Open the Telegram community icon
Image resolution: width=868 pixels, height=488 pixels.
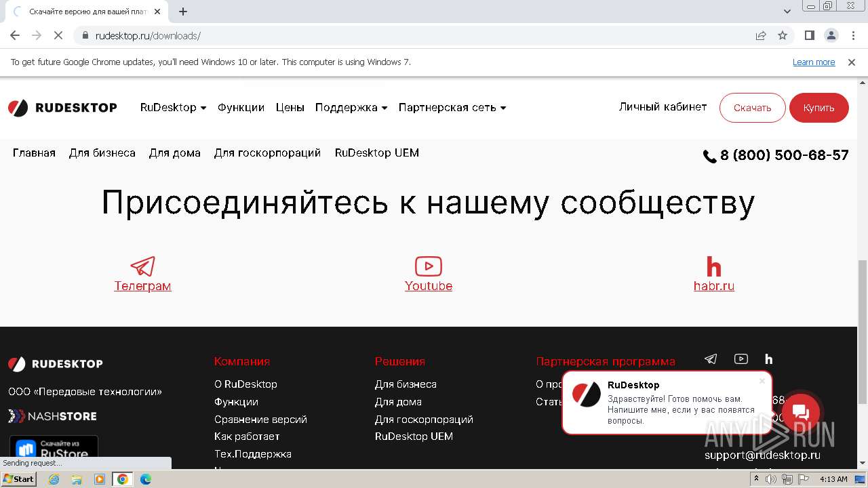click(142, 266)
